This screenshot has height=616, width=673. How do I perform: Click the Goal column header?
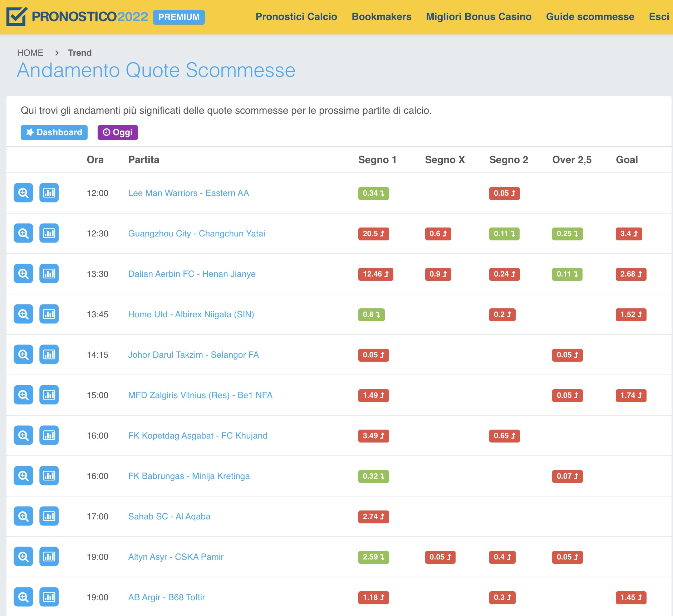[x=627, y=160]
